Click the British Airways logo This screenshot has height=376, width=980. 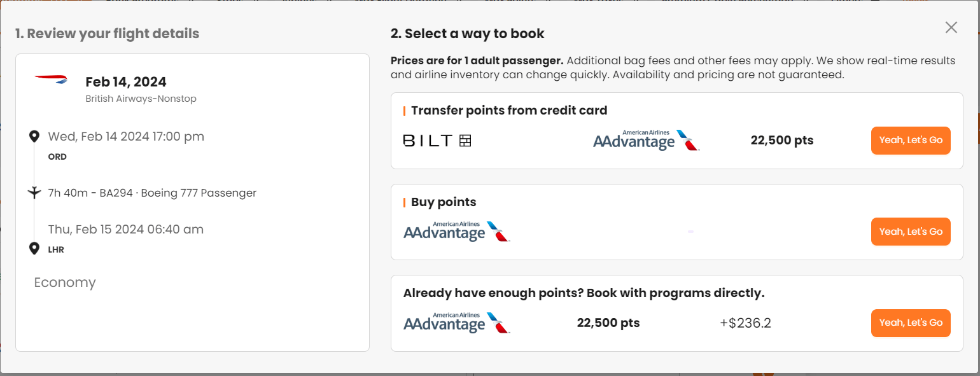tap(51, 80)
